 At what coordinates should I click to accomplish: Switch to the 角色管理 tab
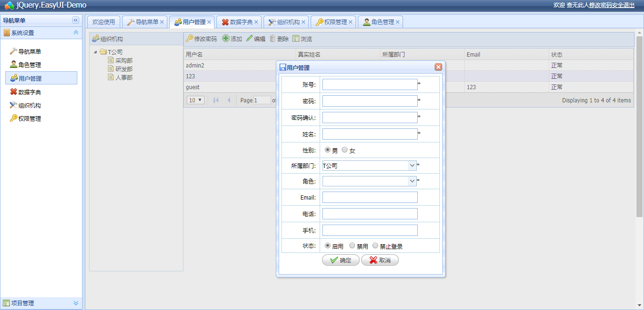coord(380,22)
